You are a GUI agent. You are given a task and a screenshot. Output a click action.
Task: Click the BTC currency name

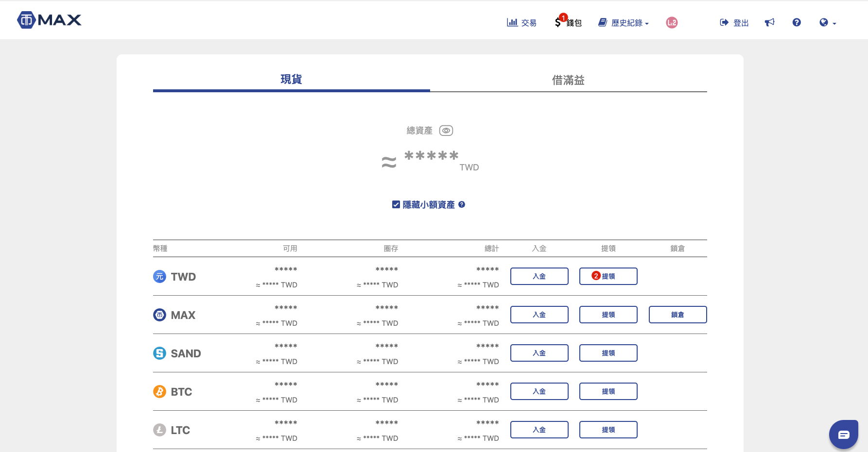181,392
